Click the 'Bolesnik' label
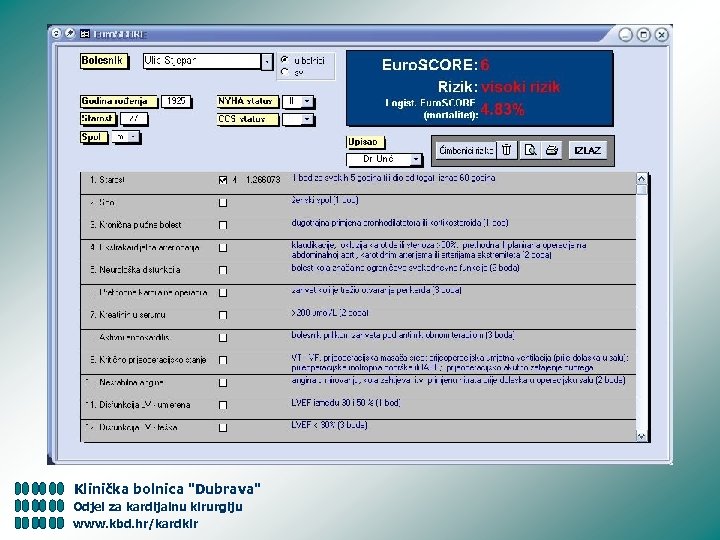This screenshot has height=540, width=720. click(103, 61)
